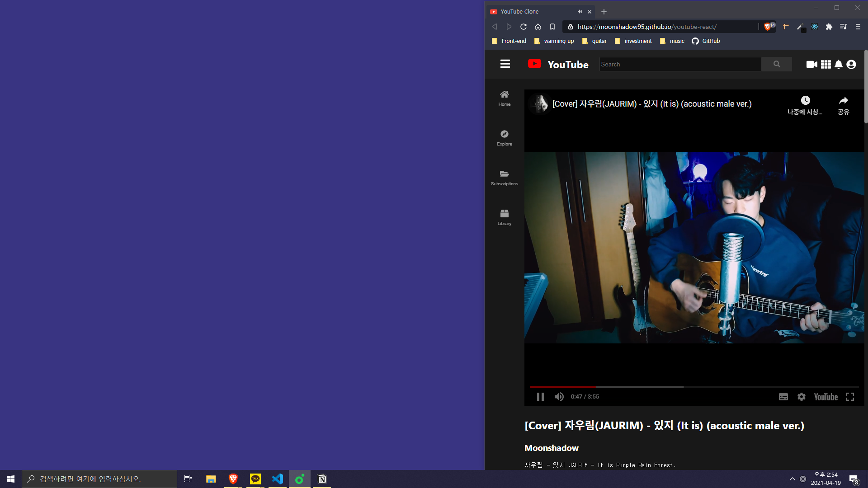Pause the playing video
The image size is (868, 488).
coord(540,397)
